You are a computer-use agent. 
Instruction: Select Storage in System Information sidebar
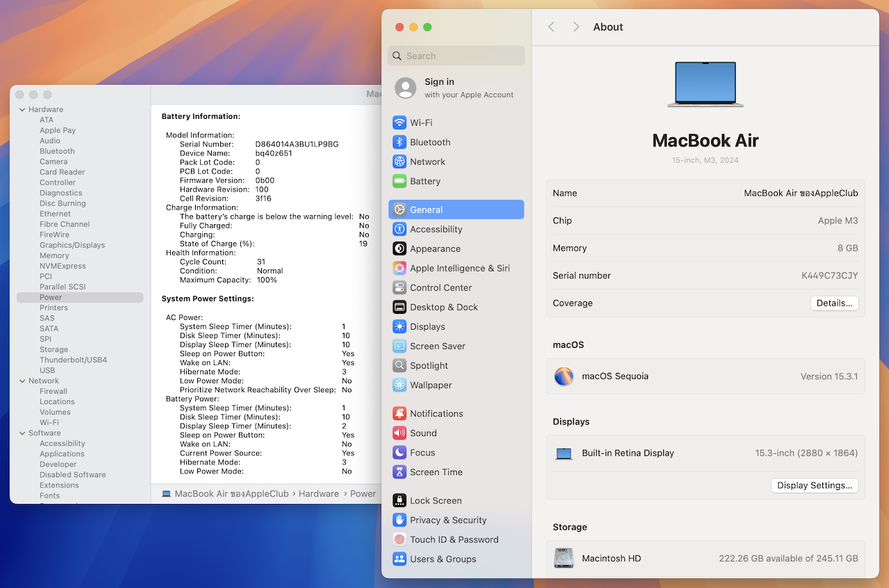53,349
